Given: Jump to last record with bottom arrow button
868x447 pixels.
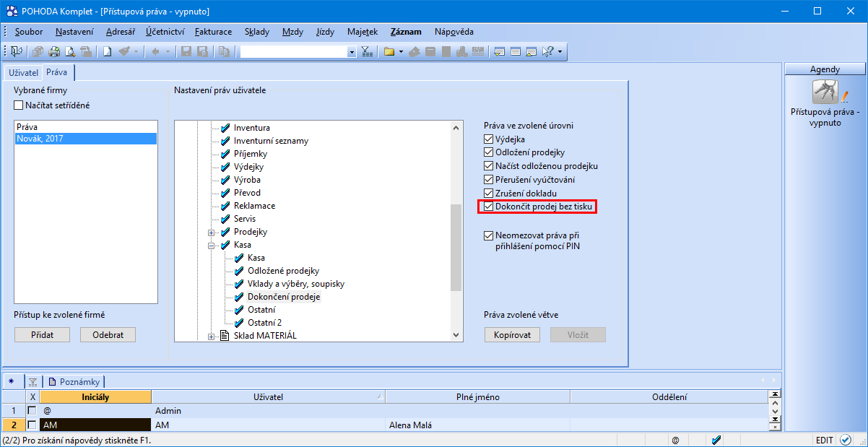Looking at the screenshot, I should pyautogui.click(x=776, y=419).
